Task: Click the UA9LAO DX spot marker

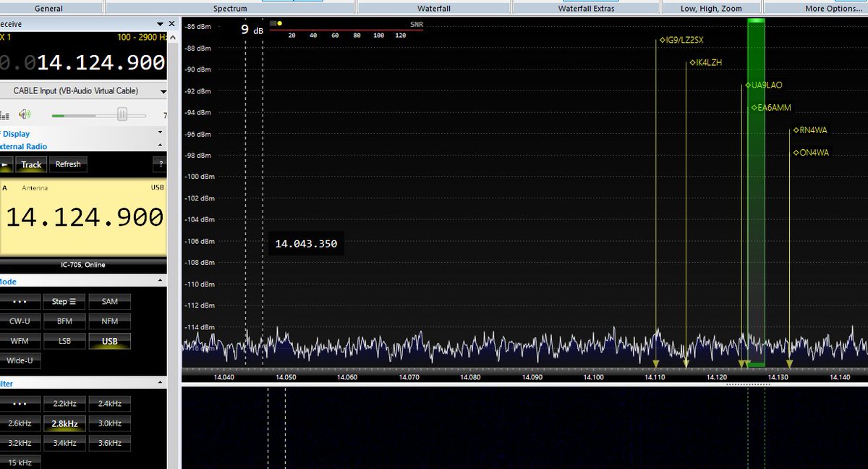Action: [x=763, y=85]
